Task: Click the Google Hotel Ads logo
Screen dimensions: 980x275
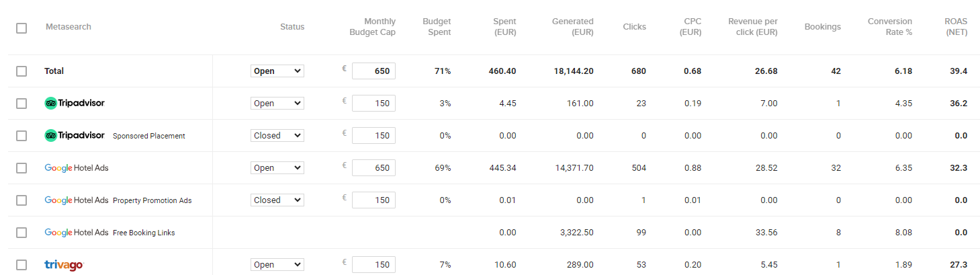Action: click(x=76, y=168)
